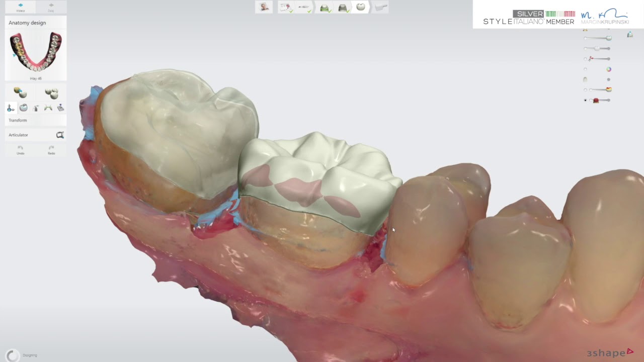This screenshot has height=362, width=644.
Task: Go back with the Wstecz arrow button
Action: point(20,7)
